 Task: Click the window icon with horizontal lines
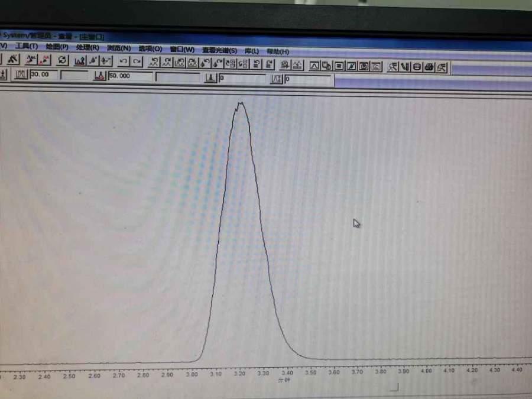339,66
